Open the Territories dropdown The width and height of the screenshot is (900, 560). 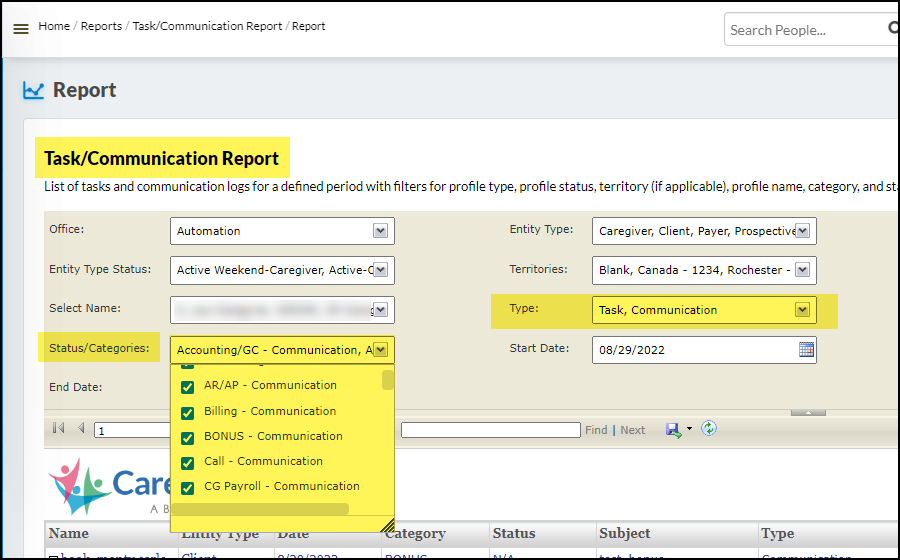[x=802, y=270]
